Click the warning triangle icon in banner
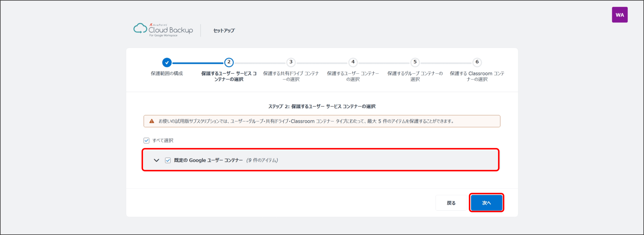 click(x=152, y=121)
